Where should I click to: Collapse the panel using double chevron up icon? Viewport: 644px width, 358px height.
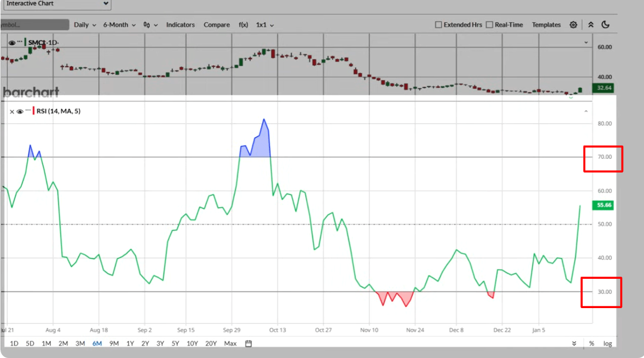click(591, 24)
